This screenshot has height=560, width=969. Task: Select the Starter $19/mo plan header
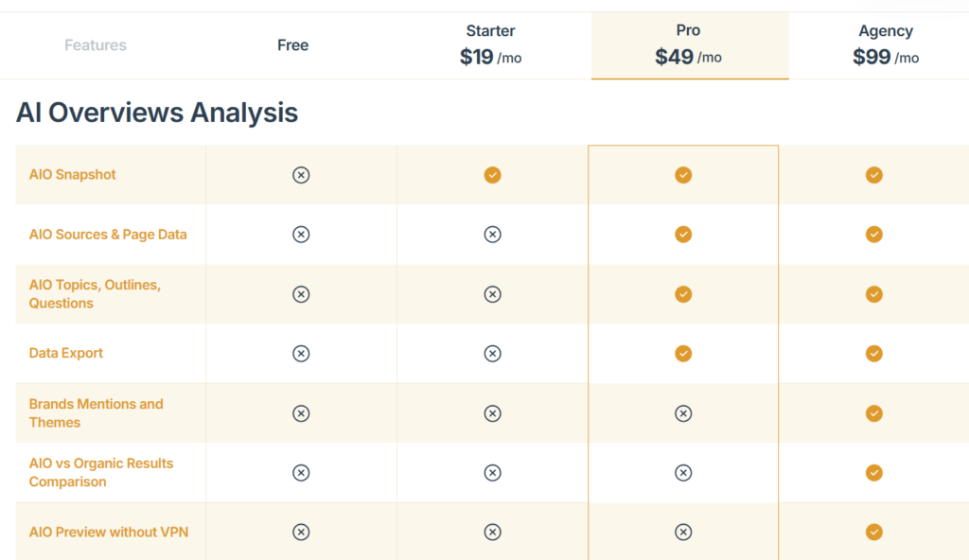click(491, 45)
